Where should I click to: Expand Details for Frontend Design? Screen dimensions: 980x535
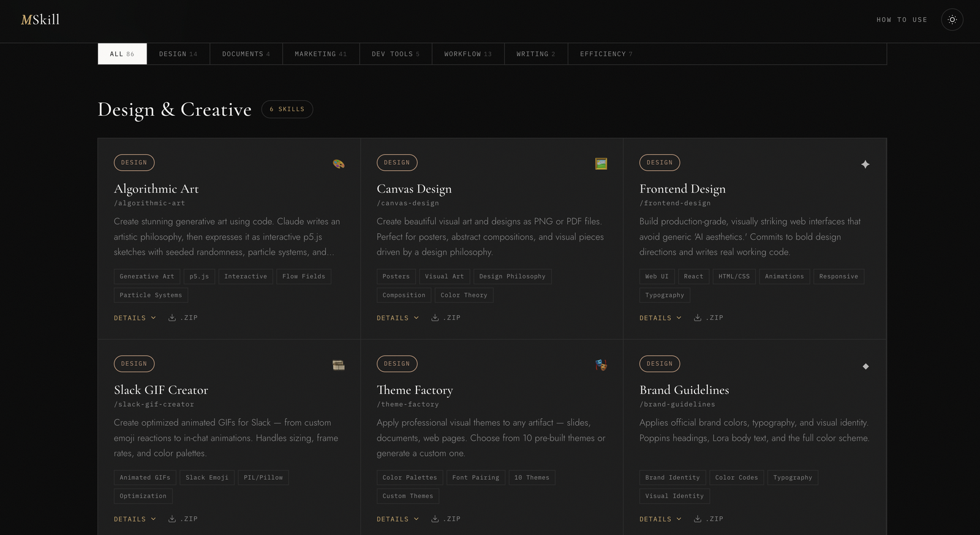click(x=660, y=318)
